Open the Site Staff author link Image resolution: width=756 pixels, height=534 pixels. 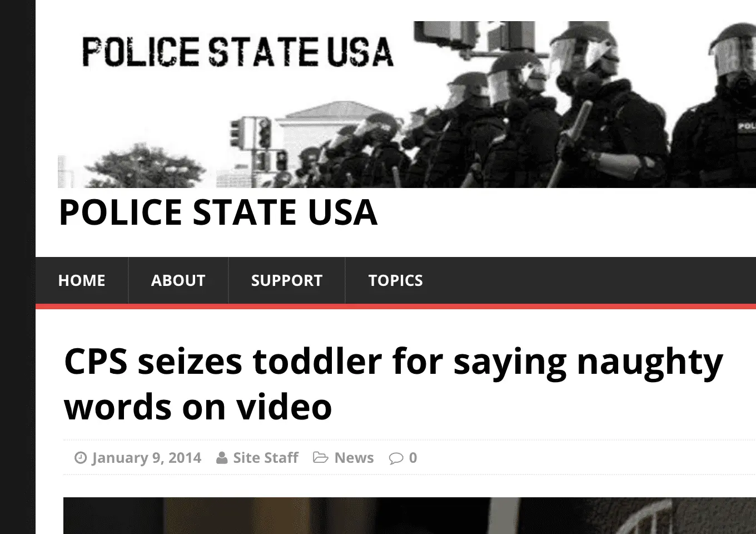[x=266, y=458]
